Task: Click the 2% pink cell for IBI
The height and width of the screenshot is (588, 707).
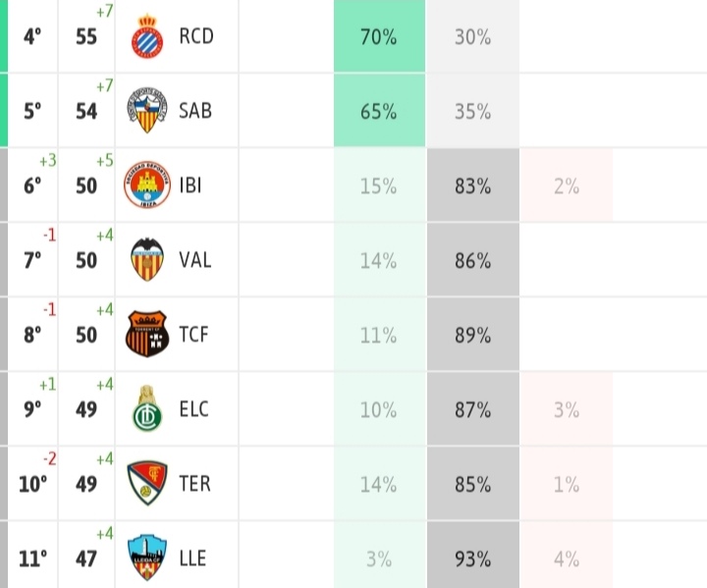Action: click(567, 186)
